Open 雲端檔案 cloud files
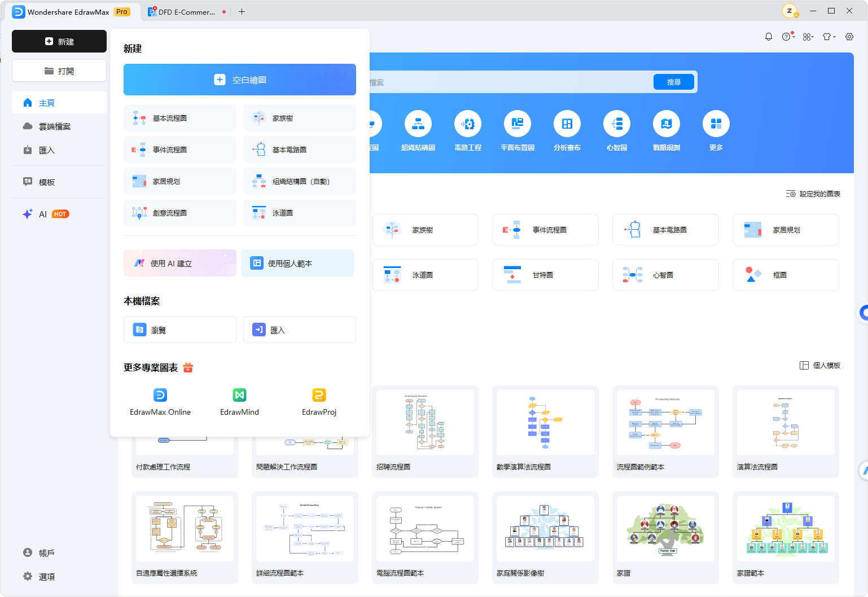The width and height of the screenshot is (868, 597). pos(59,126)
